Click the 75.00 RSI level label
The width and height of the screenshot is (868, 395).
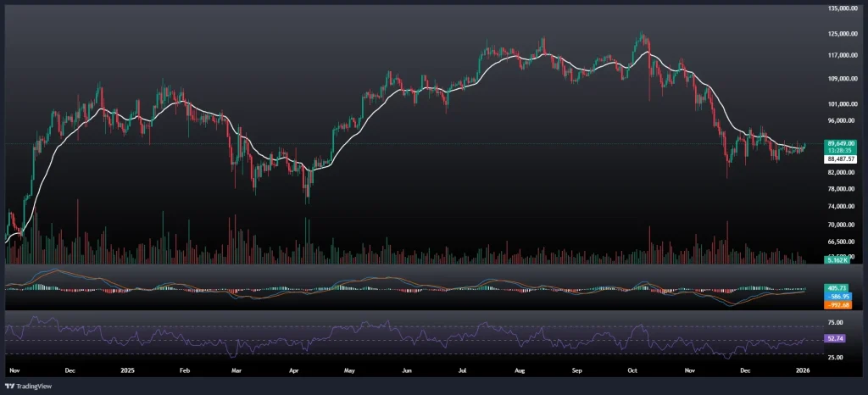[835, 323]
